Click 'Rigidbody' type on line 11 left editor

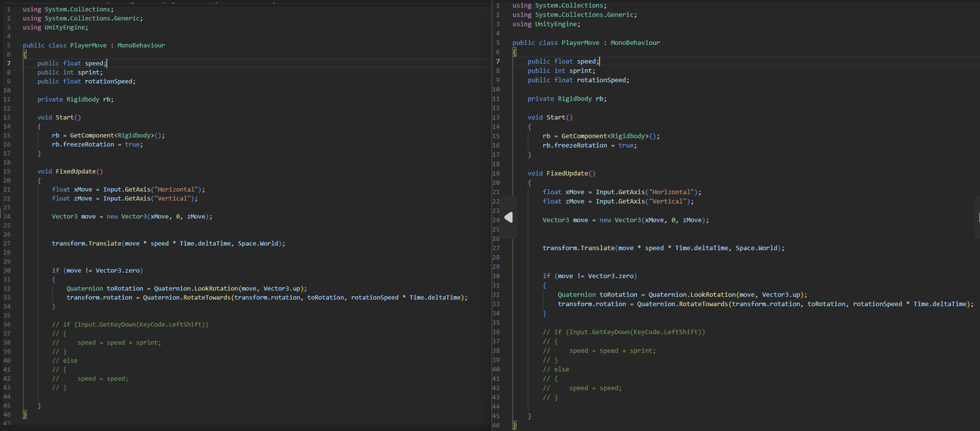82,99
